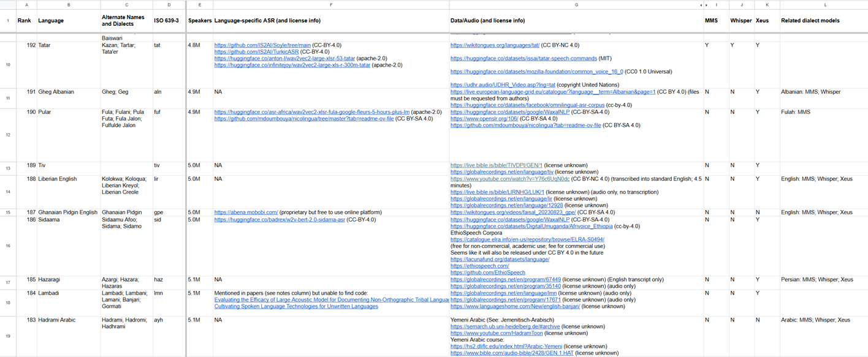
Task: Select column L header letter
Action: (824, 5)
